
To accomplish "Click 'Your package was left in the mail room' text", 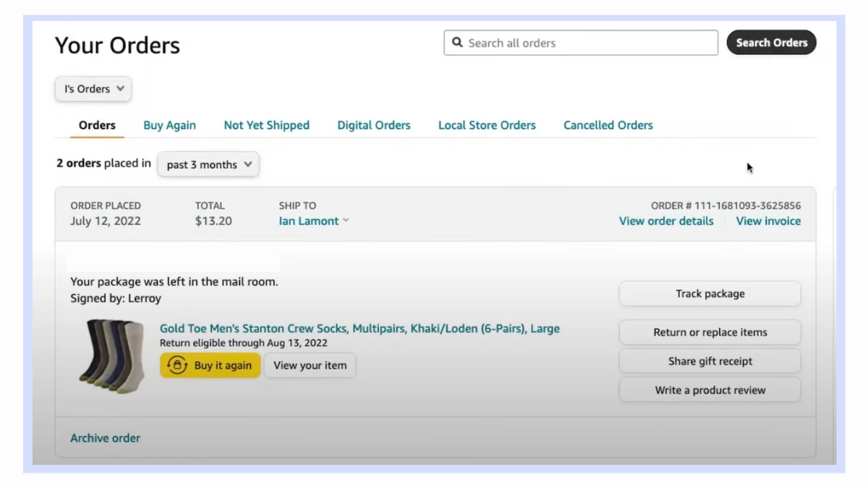I will 174,282.
